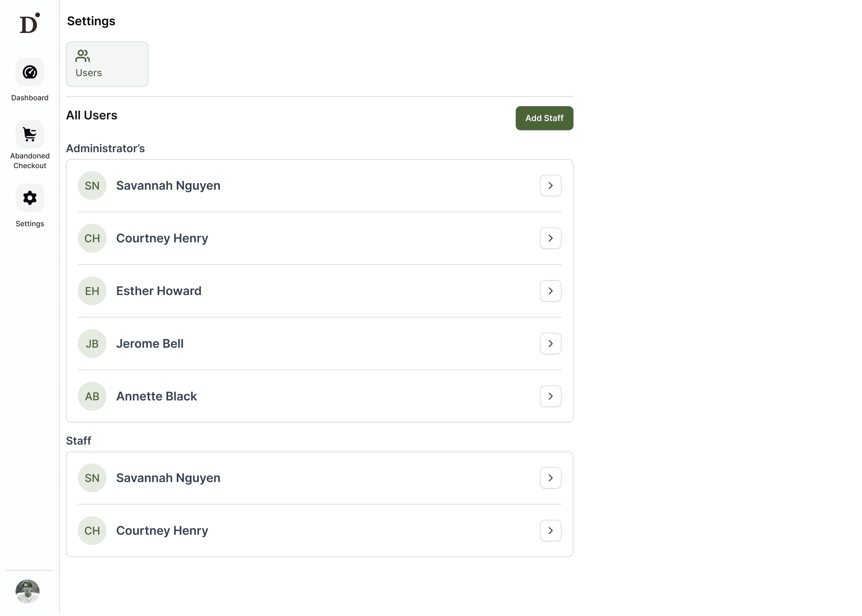Viewport: 862px width, 616px height.
Task: Expand staff Courtney Henry chevron
Action: [551, 531]
